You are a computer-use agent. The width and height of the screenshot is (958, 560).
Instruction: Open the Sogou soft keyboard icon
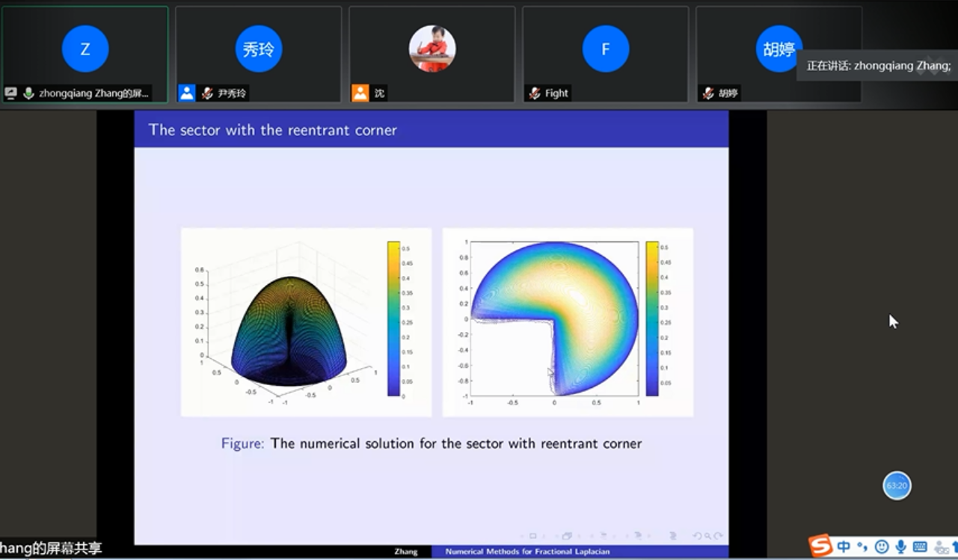pyautogui.click(x=920, y=547)
